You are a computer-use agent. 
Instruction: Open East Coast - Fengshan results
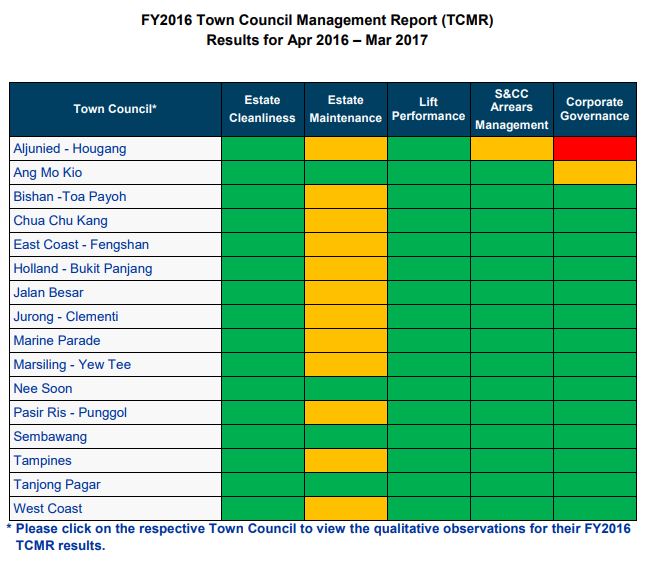coord(80,245)
